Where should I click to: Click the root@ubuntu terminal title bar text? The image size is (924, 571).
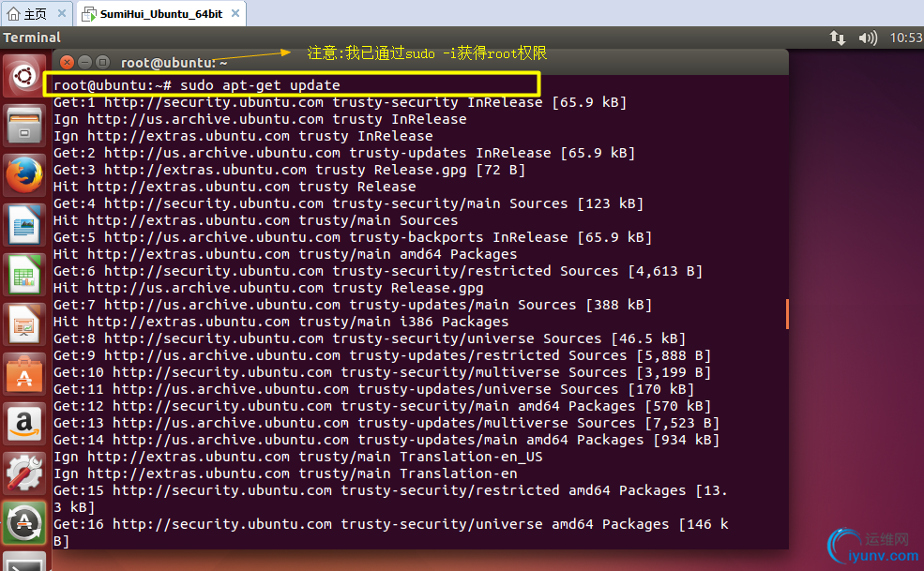[x=174, y=63]
